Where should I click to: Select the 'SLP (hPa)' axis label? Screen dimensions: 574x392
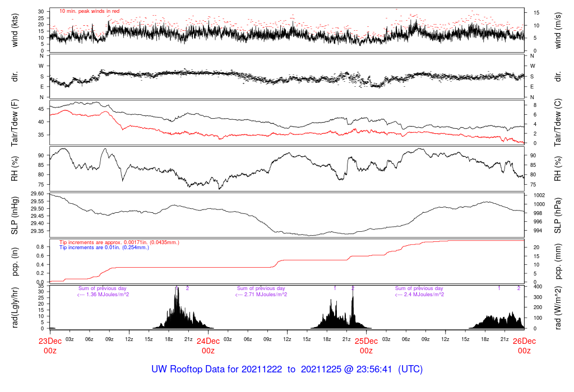point(558,216)
